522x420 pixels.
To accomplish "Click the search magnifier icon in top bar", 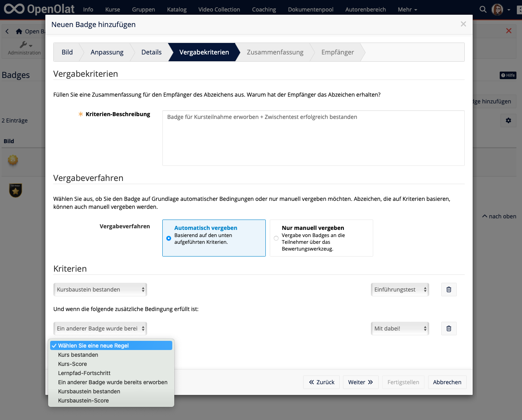I will 483,9.
